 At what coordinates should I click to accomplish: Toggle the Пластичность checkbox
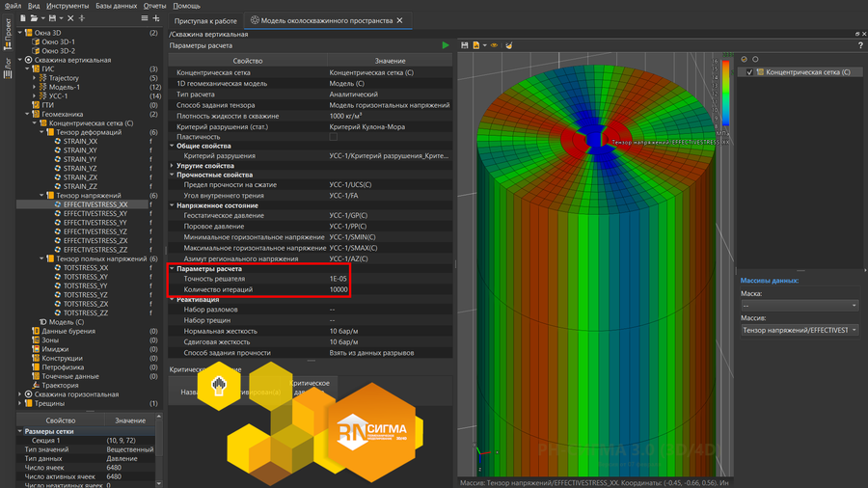(334, 137)
